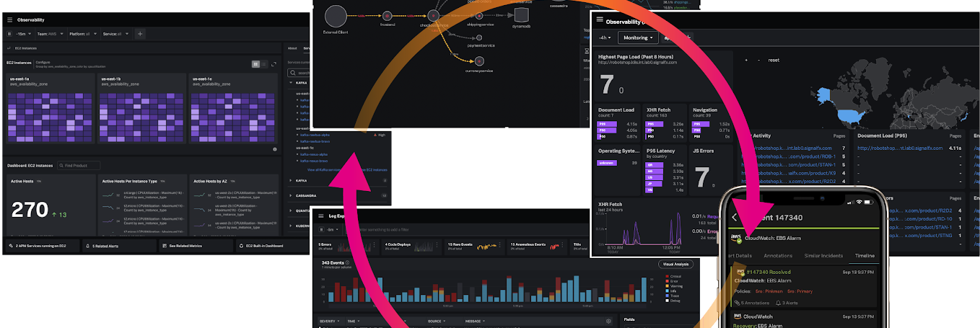Screen dimensions: 980x328
Task: Select the checkoutservice node in service map
Action: click(433, 14)
